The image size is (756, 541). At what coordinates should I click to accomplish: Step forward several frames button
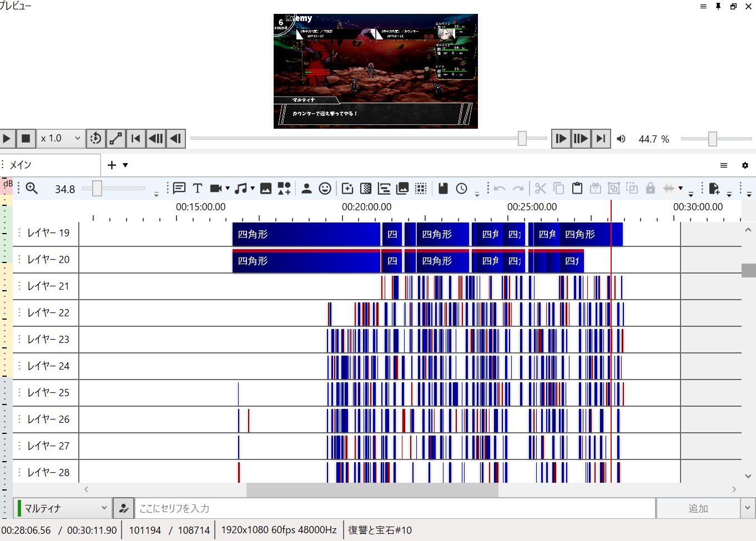pos(581,138)
